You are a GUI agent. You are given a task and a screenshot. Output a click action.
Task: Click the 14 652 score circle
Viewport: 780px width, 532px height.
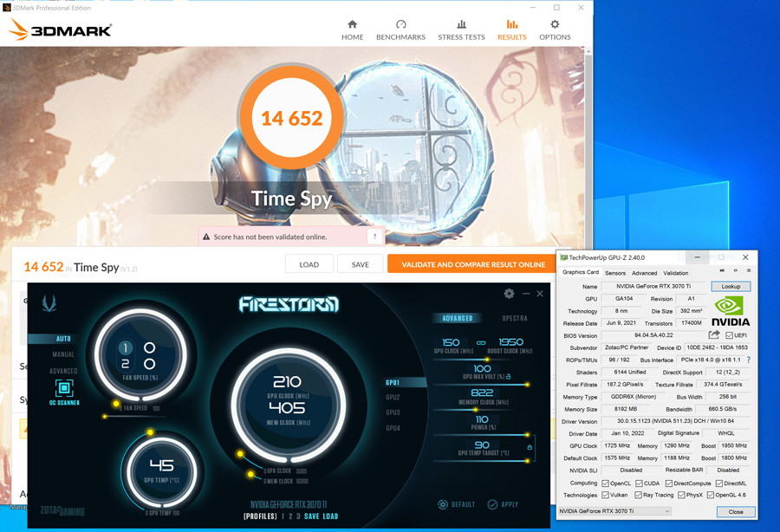tap(291, 119)
